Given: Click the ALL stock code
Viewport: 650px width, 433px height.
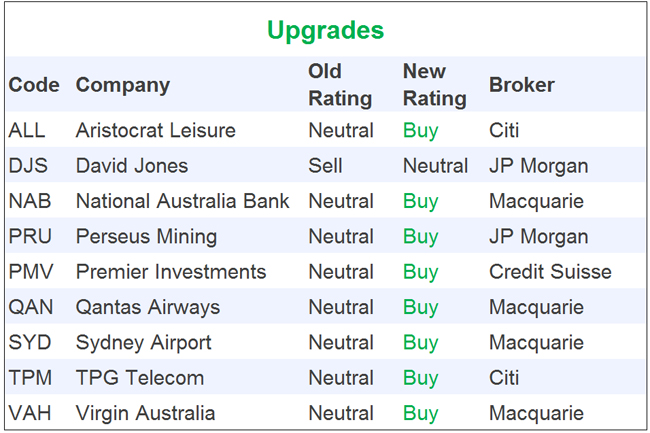Looking at the screenshot, I should (26, 130).
